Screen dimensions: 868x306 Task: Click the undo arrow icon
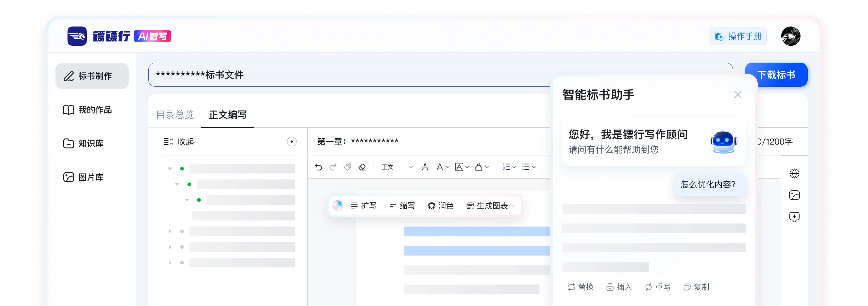coord(319,167)
